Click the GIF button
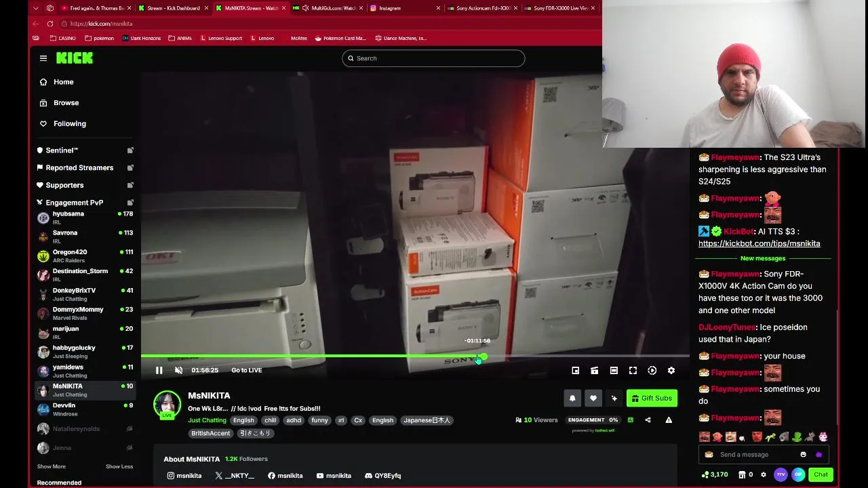 tap(798, 474)
